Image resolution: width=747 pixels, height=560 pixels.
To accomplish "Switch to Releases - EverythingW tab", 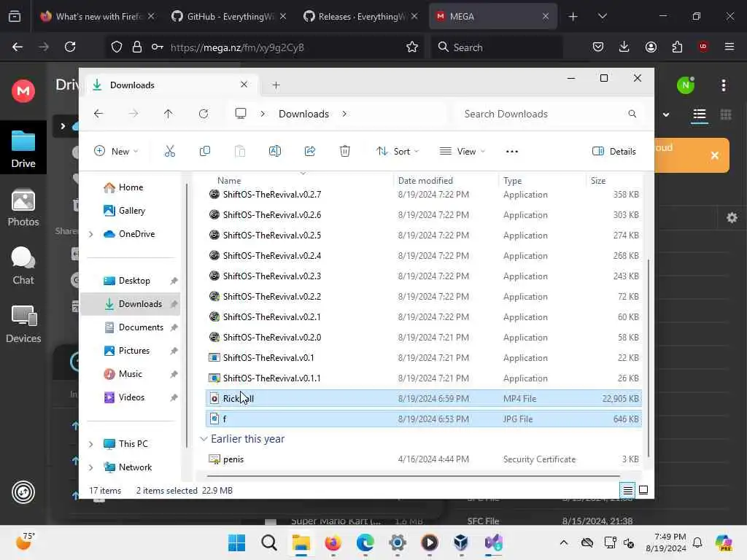I will (360, 16).
